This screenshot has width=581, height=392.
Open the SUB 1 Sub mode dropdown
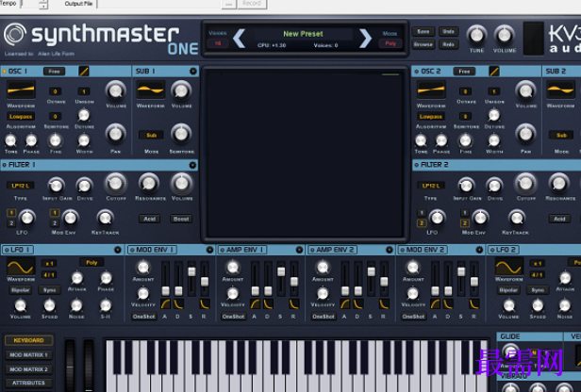pyautogui.click(x=151, y=135)
